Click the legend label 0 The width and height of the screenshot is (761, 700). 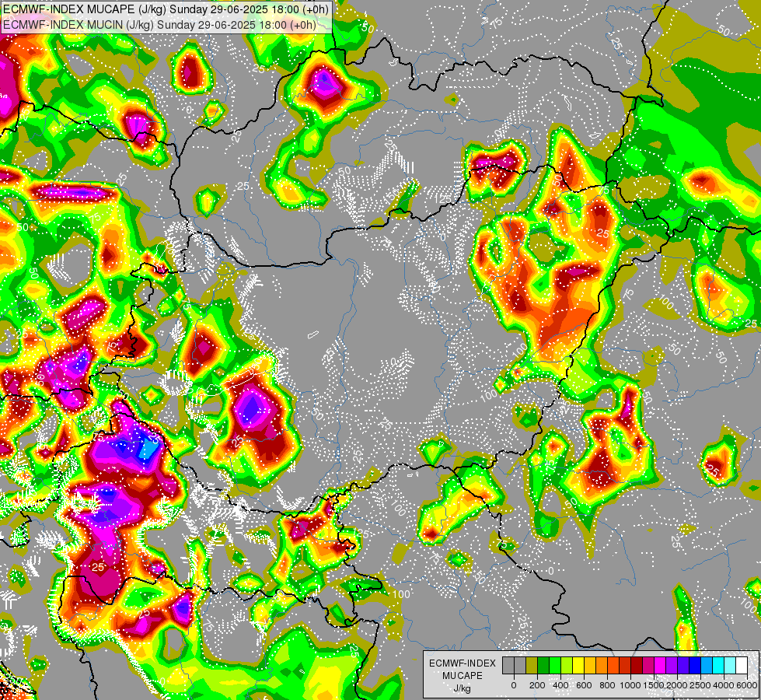(x=514, y=685)
